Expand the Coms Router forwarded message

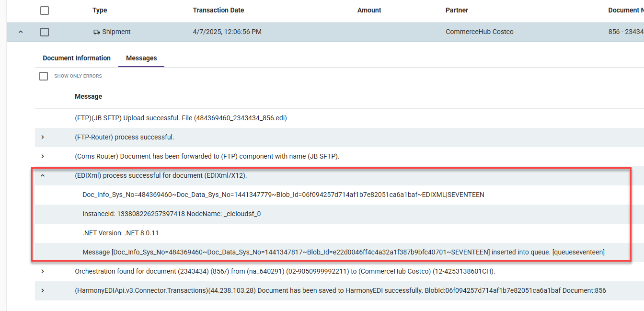43,156
